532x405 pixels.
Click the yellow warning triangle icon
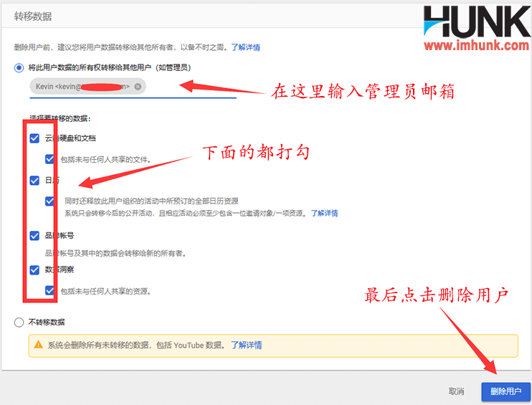[39, 345]
